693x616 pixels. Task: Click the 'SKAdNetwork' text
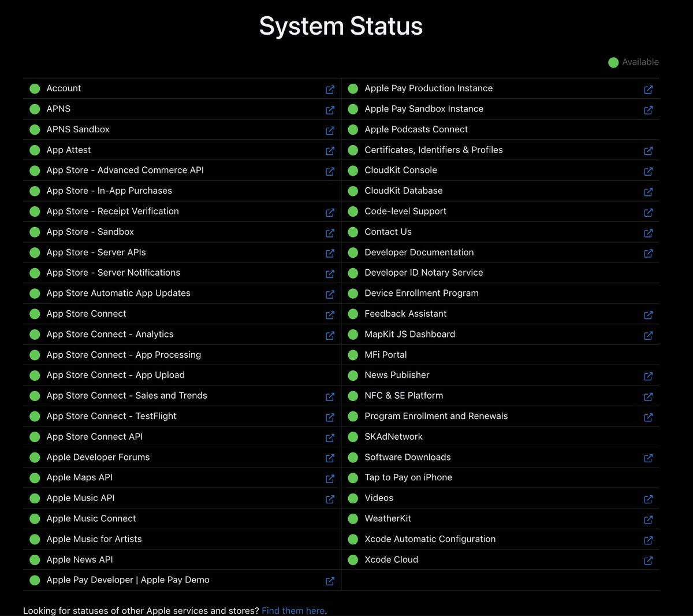tap(393, 436)
